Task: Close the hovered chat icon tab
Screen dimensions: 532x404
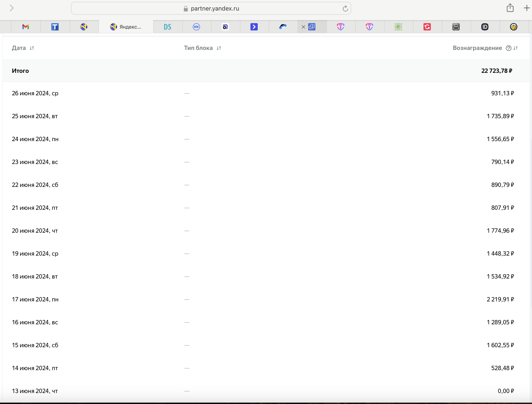Action: click(303, 27)
